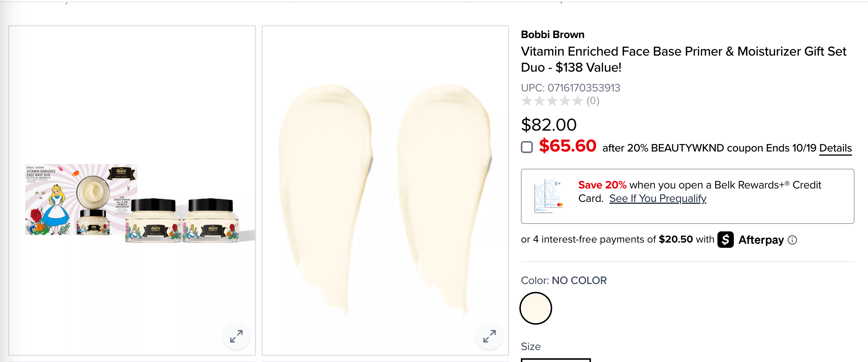Click the five-star rating icons

click(x=552, y=101)
